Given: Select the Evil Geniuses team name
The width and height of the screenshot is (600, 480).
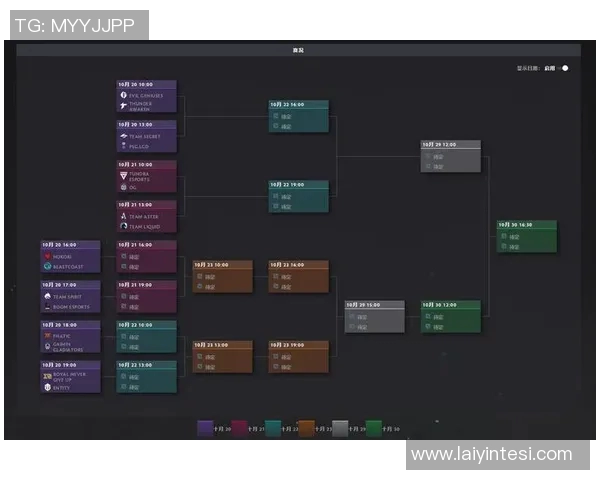Looking at the screenshot, I should point(146,96).
